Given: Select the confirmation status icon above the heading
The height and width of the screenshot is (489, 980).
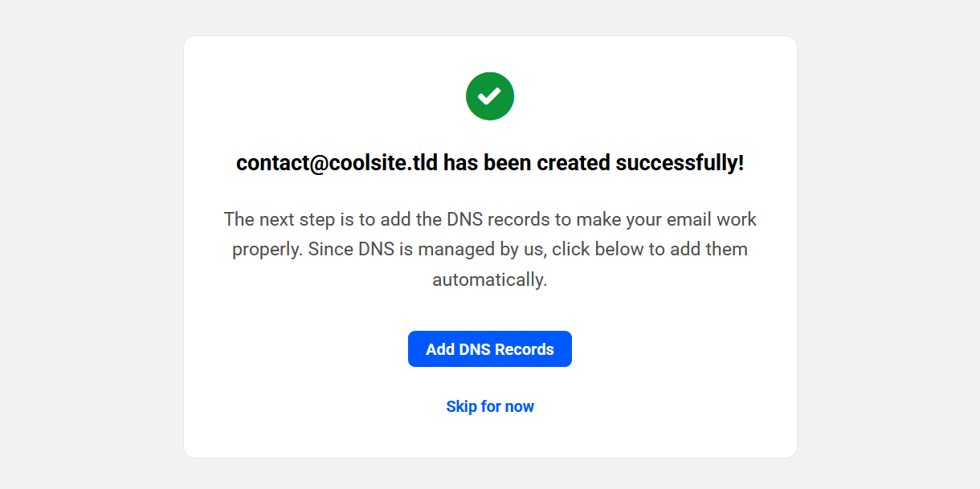Looking at the screenshot, I should [x=490, y=96].
